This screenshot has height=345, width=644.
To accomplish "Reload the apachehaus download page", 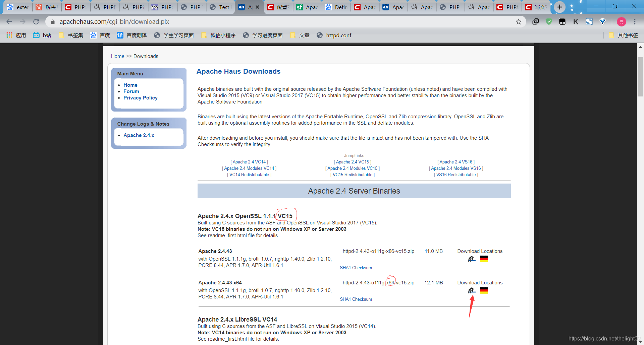I will click(36, 22).
